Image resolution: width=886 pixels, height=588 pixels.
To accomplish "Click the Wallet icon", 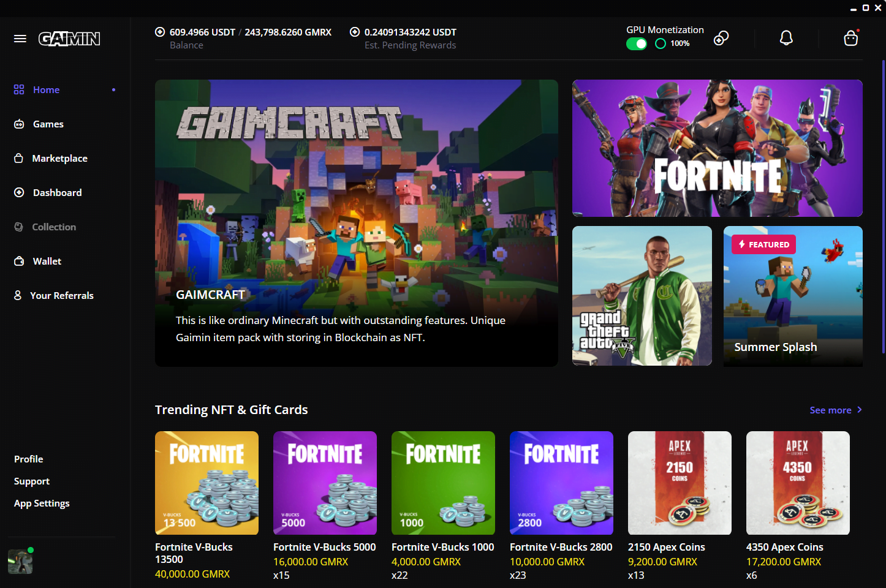I will point(19,261).
